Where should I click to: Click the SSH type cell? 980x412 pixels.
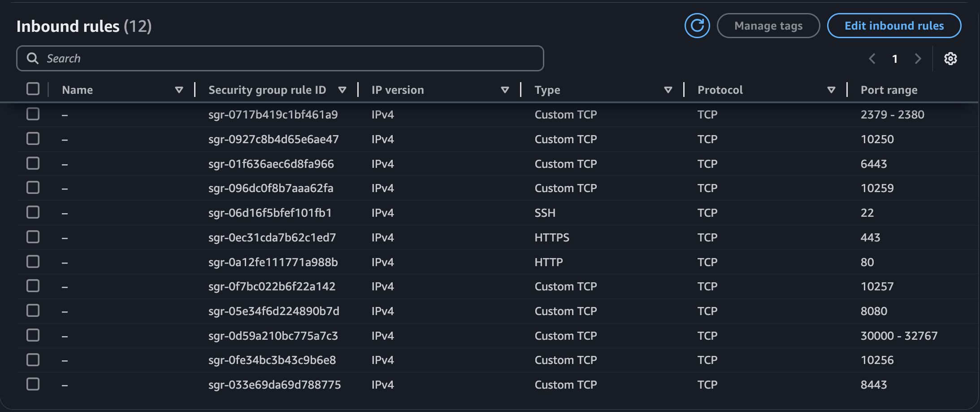(x=545, y=213)
